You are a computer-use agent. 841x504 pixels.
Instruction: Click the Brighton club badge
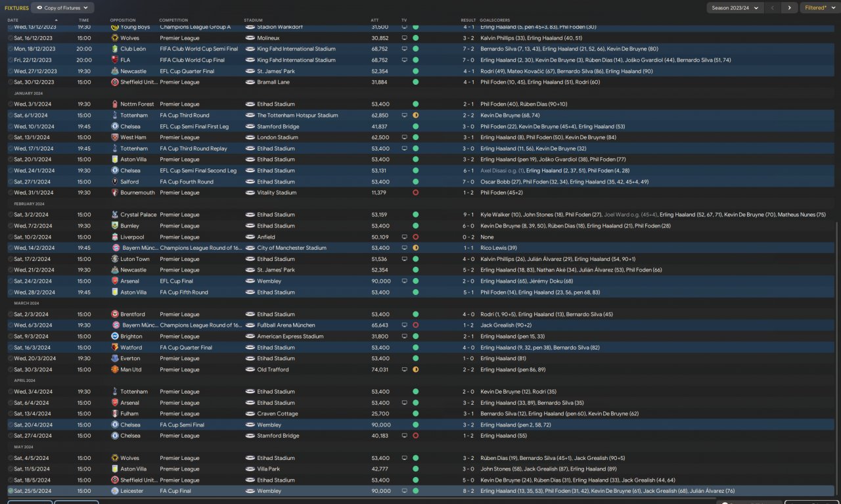115,336
